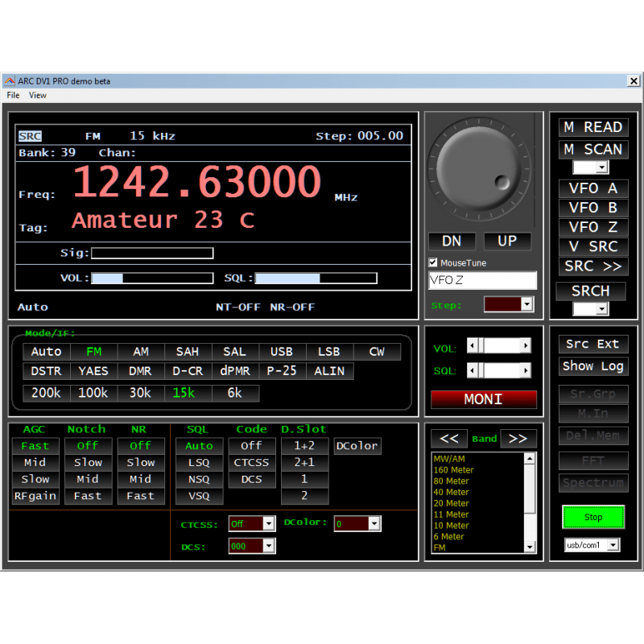Select 6 Meter in band list
This screenshot has width=644, height=644.
pyautogui.click(x=449, y=536)
